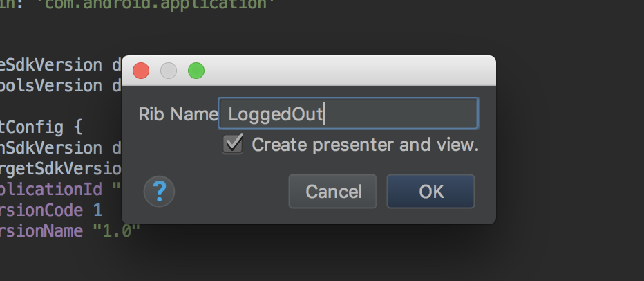Click the defaultConfig opening brace line
The image size is (644, 281).
(x=41, y=127)
